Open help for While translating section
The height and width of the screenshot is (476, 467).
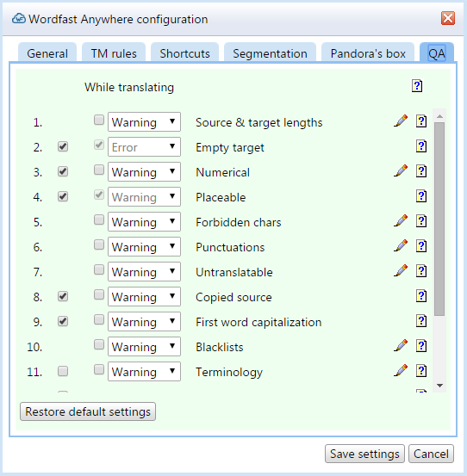[x=417, y=86]
